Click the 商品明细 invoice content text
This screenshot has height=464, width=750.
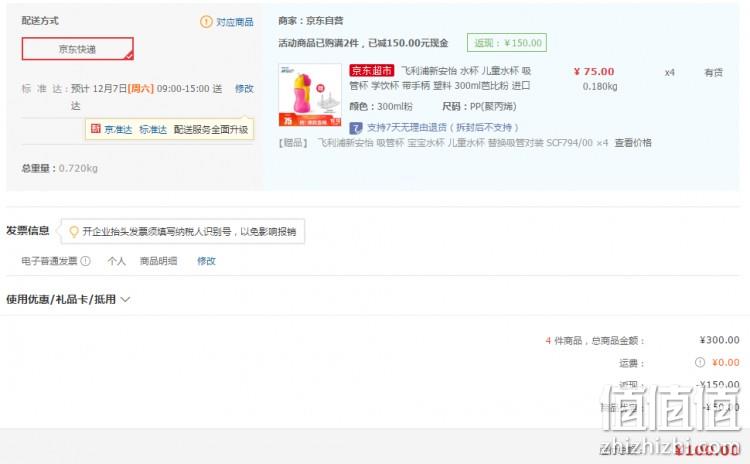tap(158, 261)
